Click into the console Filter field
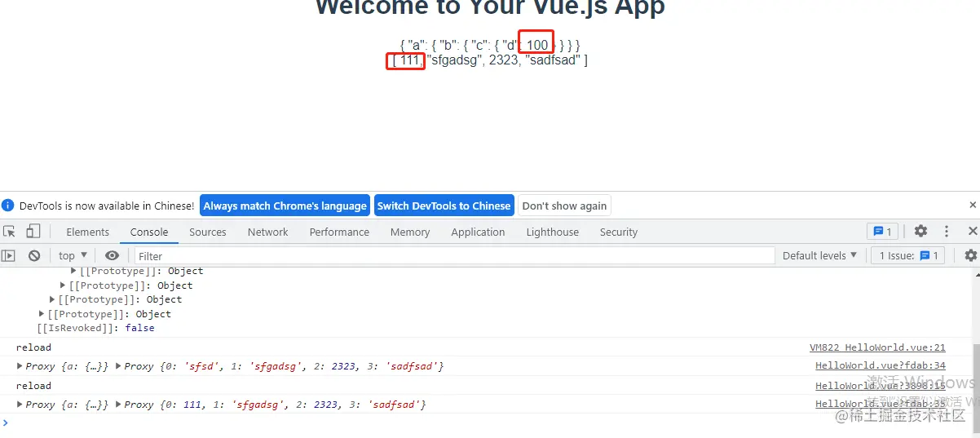The width and height of the screenshot is (980, 438). point(454,255)
